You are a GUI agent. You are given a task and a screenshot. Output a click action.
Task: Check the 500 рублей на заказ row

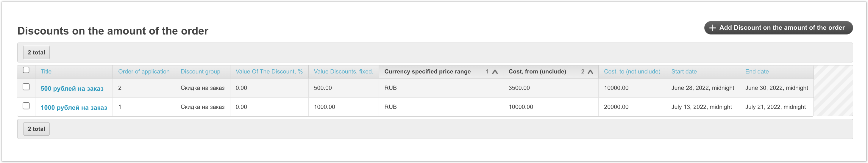click(x=26, y=87)
